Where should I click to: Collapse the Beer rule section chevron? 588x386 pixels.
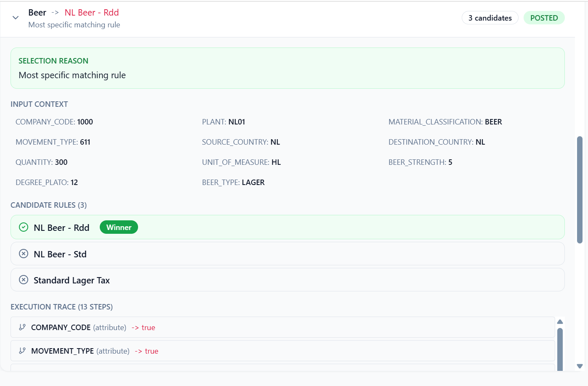16,18
